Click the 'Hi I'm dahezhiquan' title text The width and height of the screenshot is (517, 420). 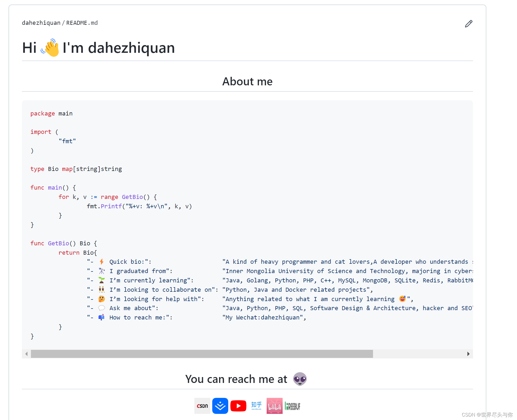pos(118,48)
